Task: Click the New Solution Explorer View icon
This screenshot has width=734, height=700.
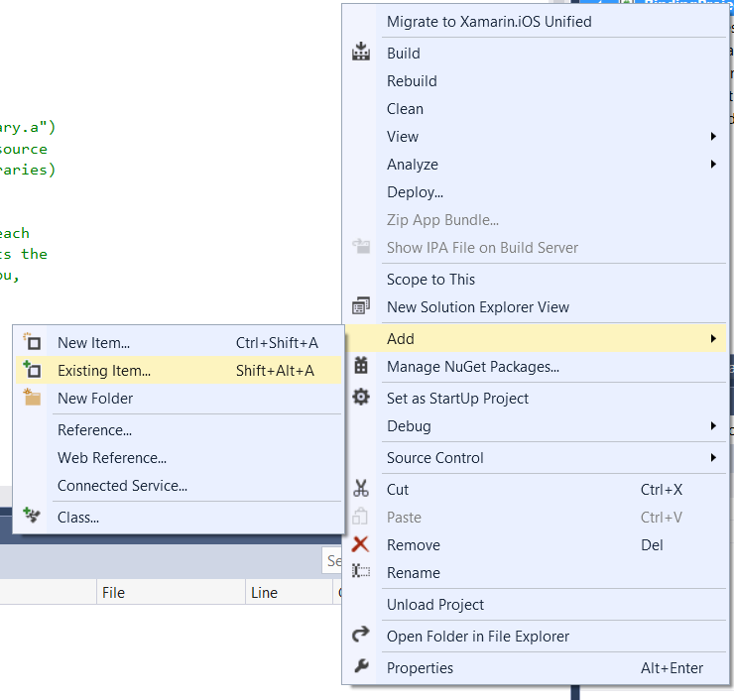Action: pyautogui.click(x=360, y=306)
